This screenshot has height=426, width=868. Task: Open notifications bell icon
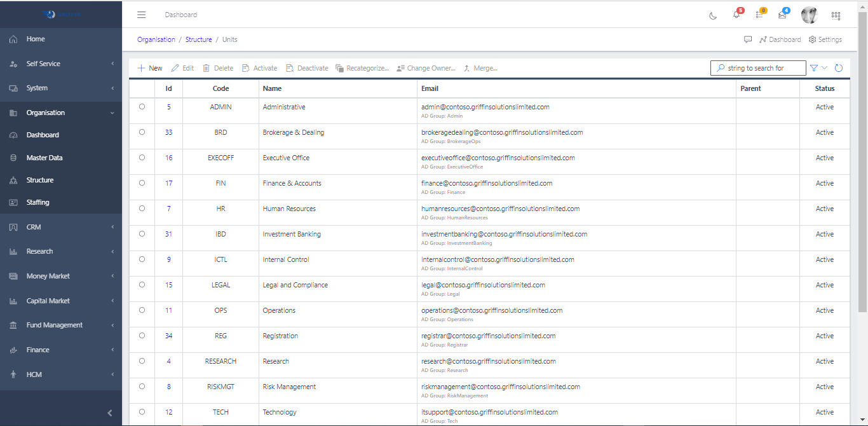click(736, 15)
